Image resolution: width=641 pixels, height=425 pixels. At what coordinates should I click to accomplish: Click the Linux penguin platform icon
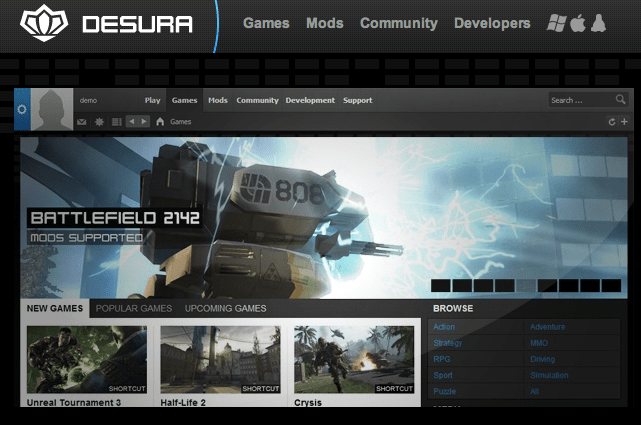tap(598, 23)
